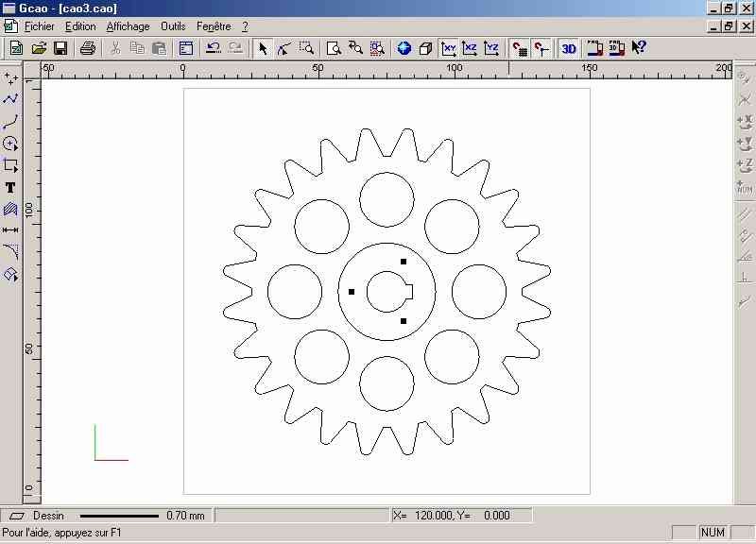The height and width of the screenshot is (544, 756).
Task: Click the New document icon
Action: click(16, 48)
